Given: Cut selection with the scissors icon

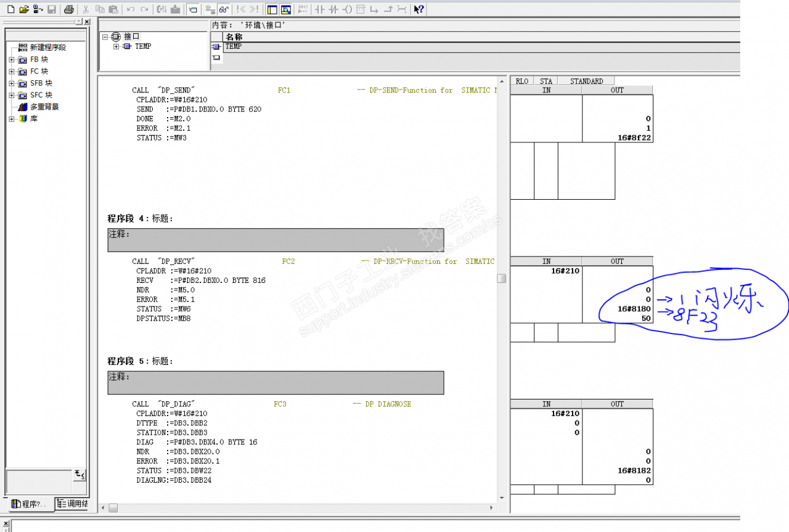Looking at the screenshot, I should [86, 9].
